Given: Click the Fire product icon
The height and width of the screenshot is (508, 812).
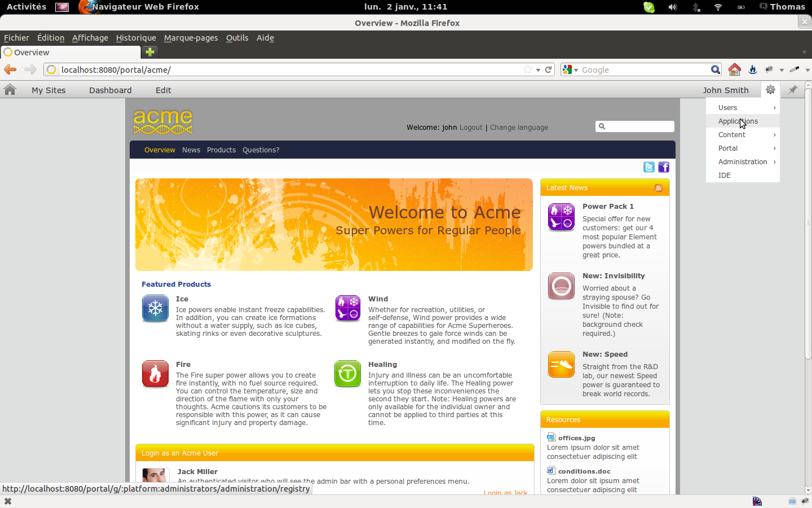Looking at the screenshot, I should [x=155, y=374].
